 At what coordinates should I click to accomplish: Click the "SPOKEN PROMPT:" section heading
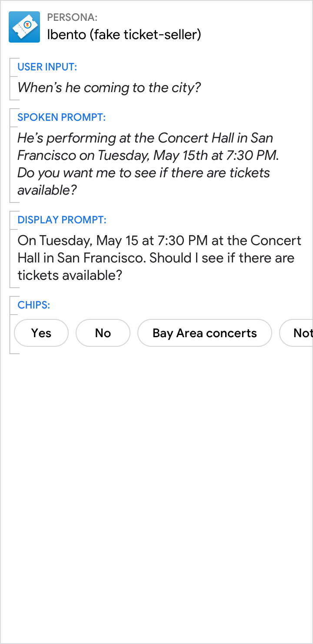pos(62,117)
